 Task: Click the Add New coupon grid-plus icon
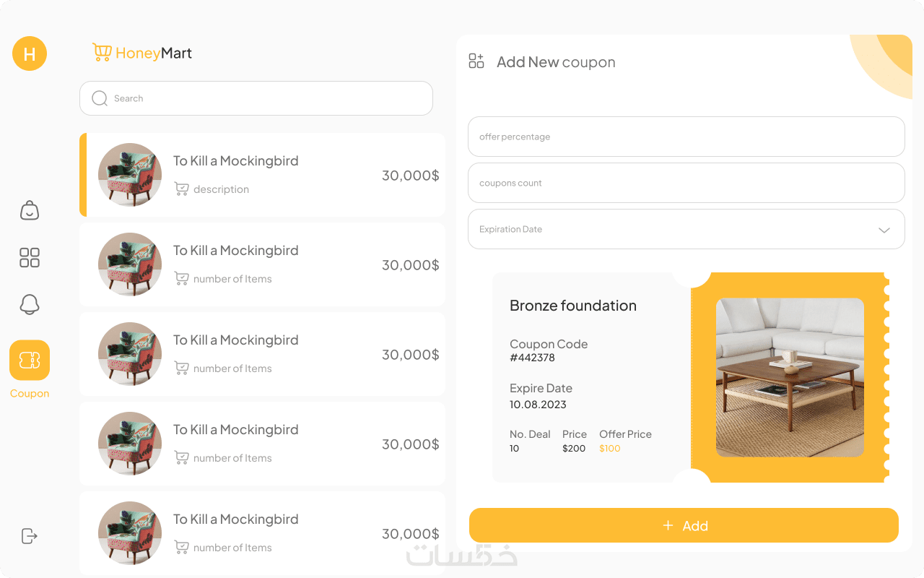tap(476, 61)
